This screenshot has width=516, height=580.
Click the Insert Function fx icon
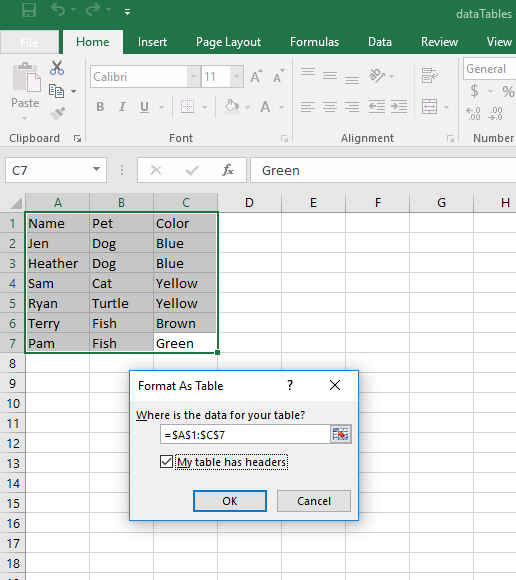tap(228, 170)
